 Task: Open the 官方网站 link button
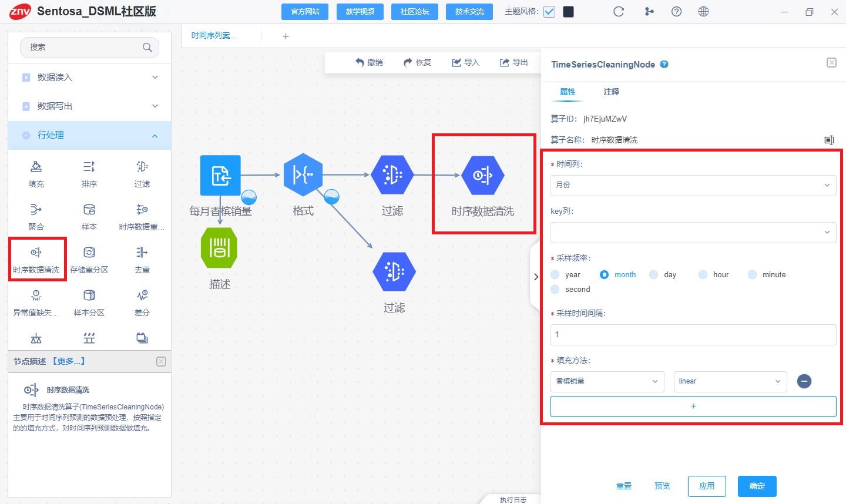click(x=305, y=12)
